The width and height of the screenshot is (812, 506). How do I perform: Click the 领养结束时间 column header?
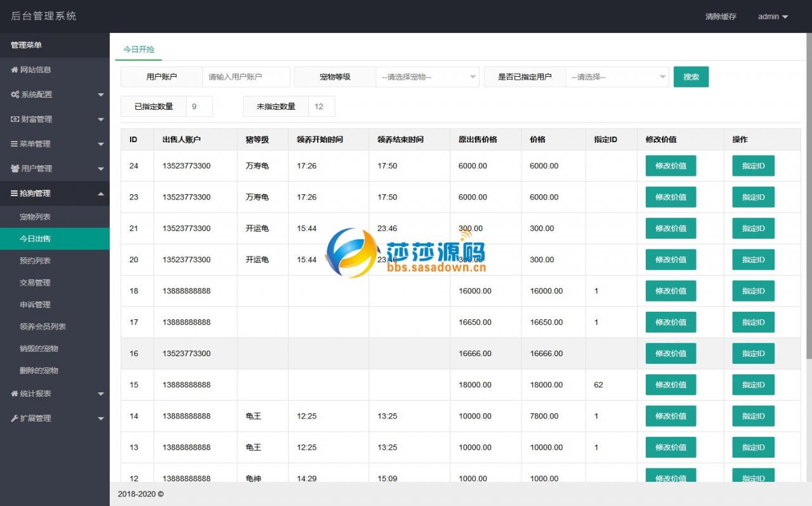[x=400, y=140]
